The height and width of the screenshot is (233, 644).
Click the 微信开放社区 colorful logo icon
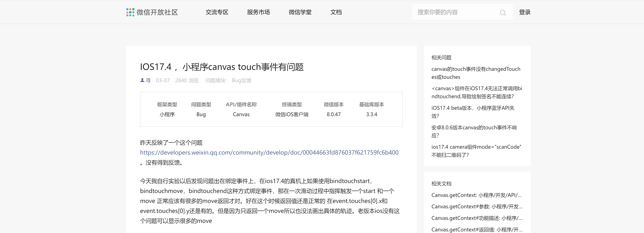[x=130, y=12]
